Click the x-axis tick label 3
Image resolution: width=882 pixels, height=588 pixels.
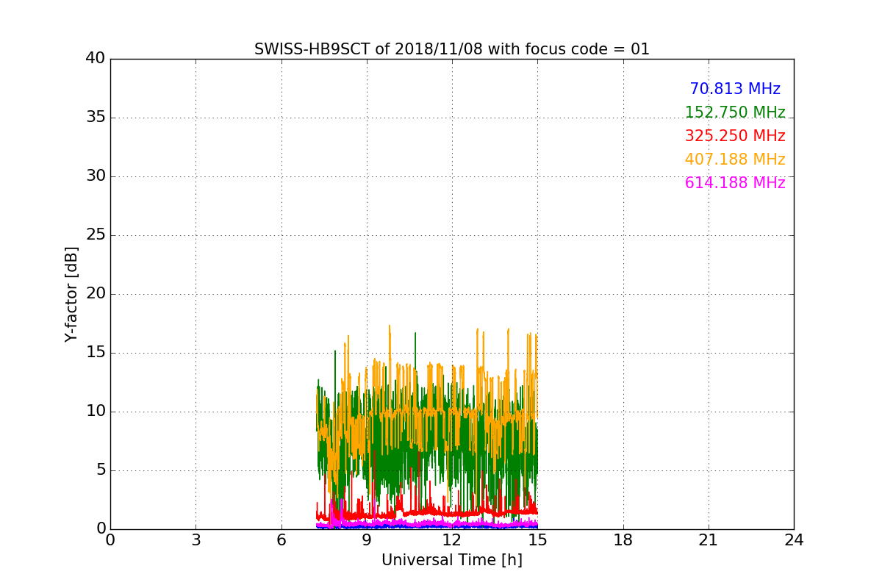click(x=196, y=540)
